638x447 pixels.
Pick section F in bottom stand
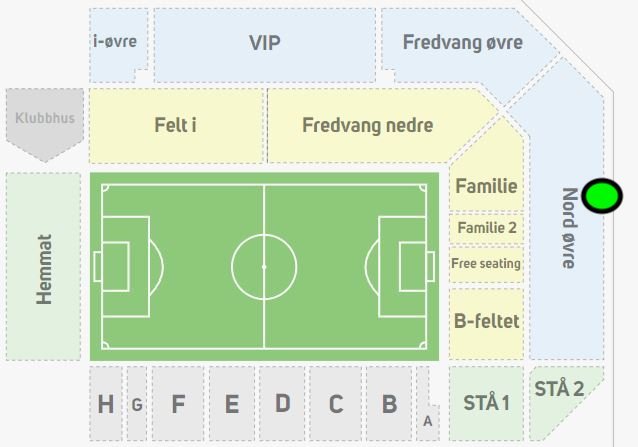(178, 404)
